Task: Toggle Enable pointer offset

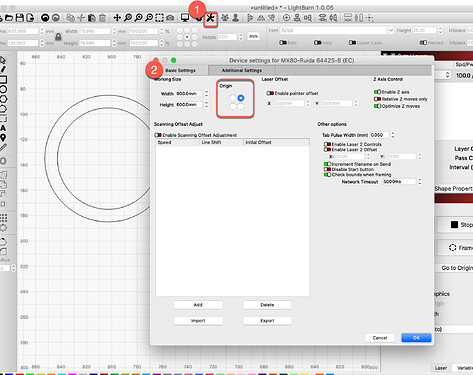Action: coord(270,93)
